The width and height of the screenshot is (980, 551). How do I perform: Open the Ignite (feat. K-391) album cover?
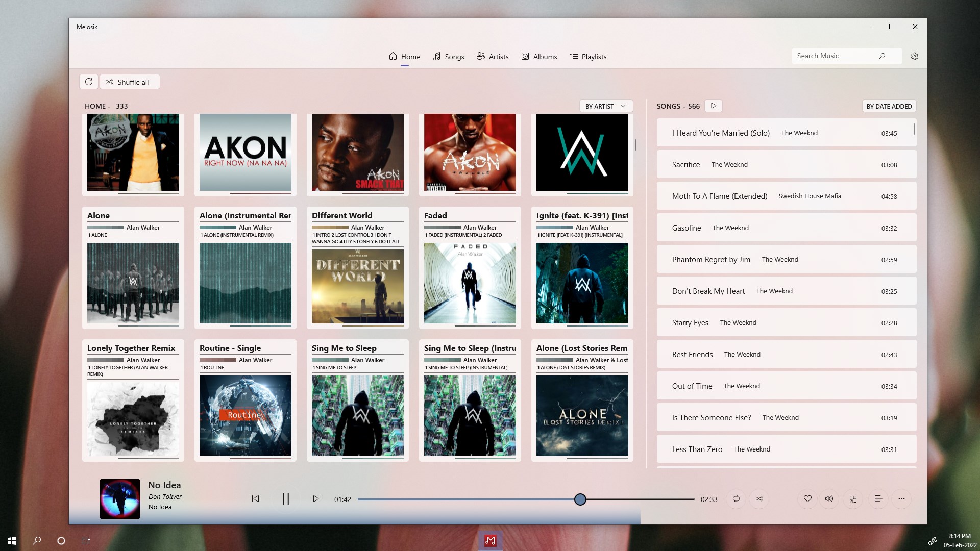582,283
